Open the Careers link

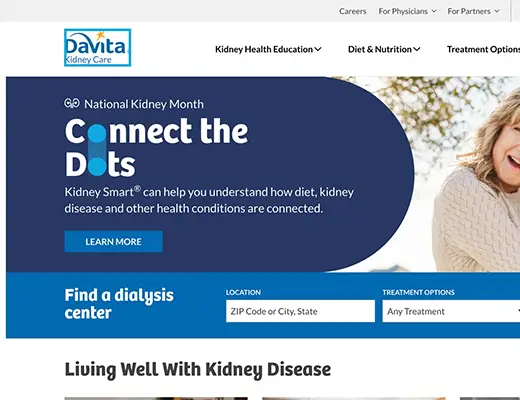[x=352, y=11]
